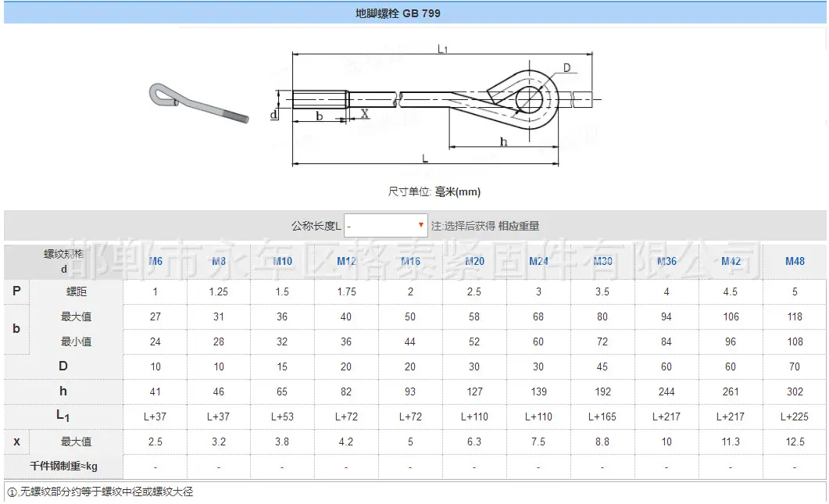Click the h row header

63,391
